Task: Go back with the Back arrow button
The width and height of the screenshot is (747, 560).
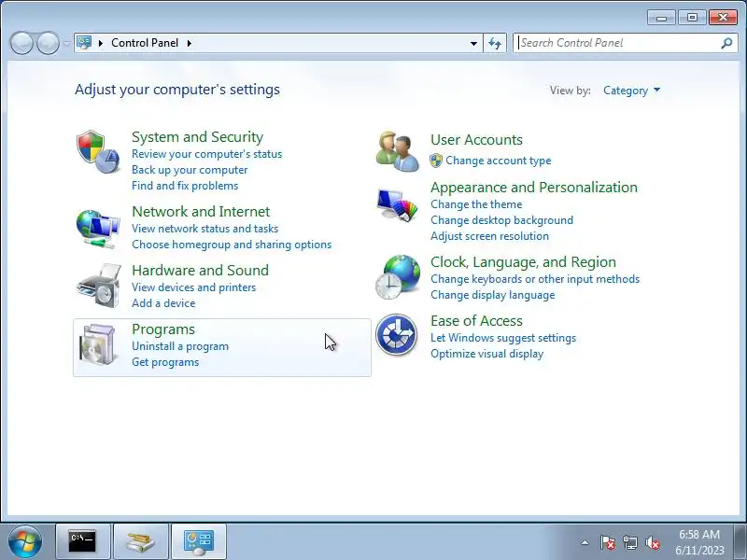Action: coord(21,43)
